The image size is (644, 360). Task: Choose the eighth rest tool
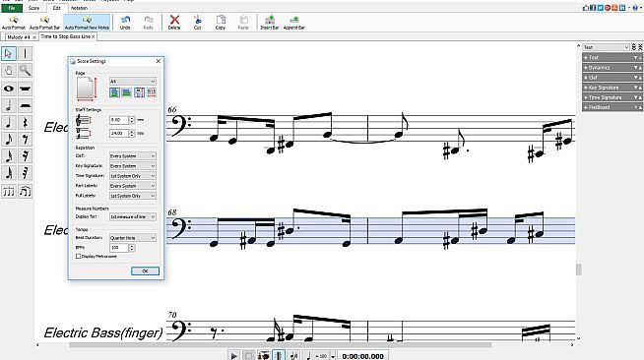[x=25, y=140]
